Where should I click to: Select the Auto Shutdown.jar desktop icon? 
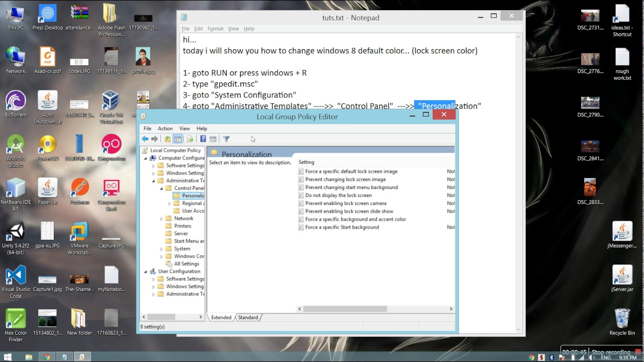48,108
